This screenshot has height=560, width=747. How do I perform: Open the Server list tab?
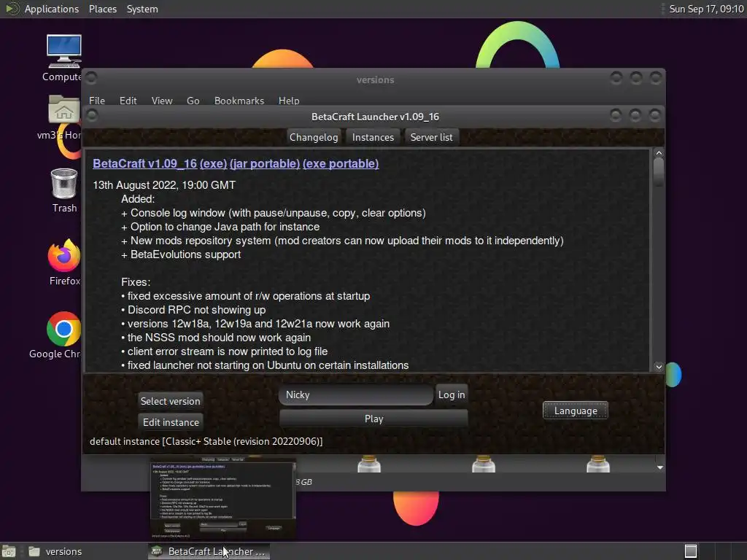(431, 137)
